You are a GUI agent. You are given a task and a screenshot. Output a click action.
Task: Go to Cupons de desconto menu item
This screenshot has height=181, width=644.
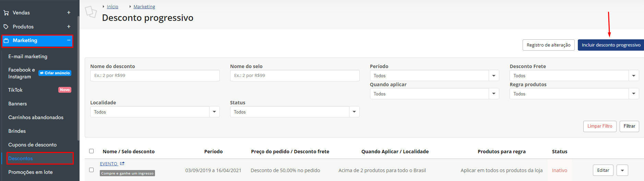tap(33, 145)
